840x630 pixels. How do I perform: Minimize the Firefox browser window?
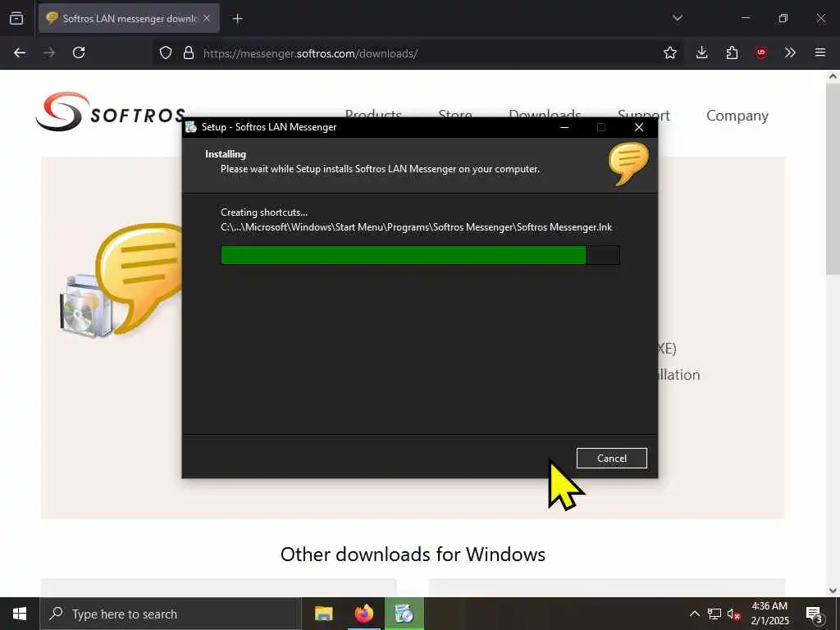tap(745, 18)
